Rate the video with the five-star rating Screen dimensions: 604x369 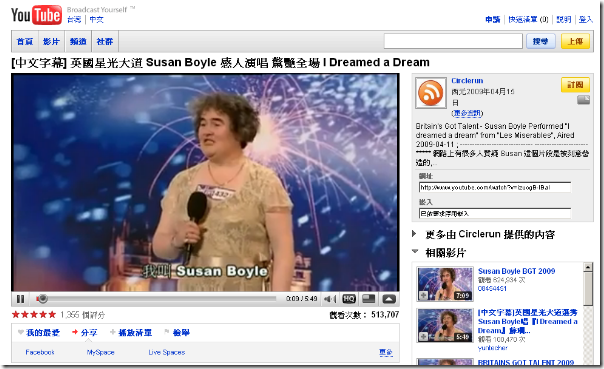coord(34,314)
